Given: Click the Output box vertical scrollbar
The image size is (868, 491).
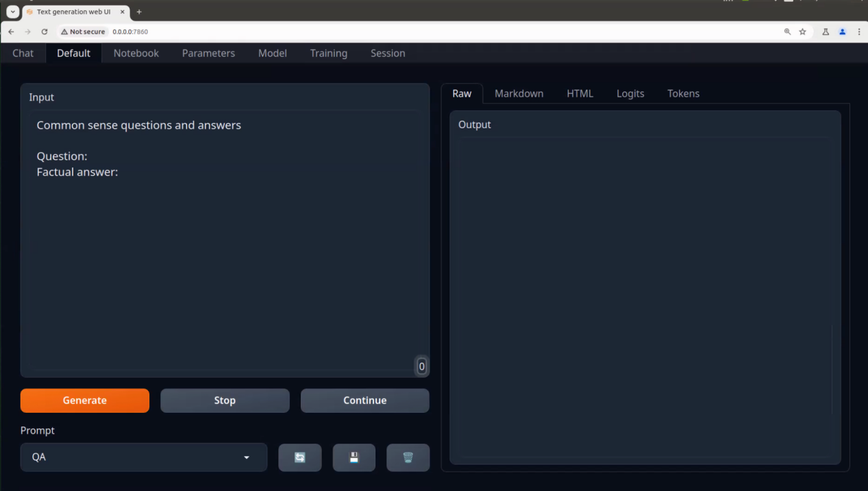Looking at the screenshot, I should (x=832, y=369).
